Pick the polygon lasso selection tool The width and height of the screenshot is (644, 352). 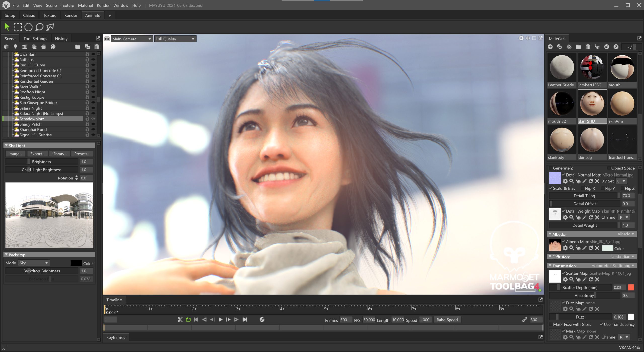[50, 27]
